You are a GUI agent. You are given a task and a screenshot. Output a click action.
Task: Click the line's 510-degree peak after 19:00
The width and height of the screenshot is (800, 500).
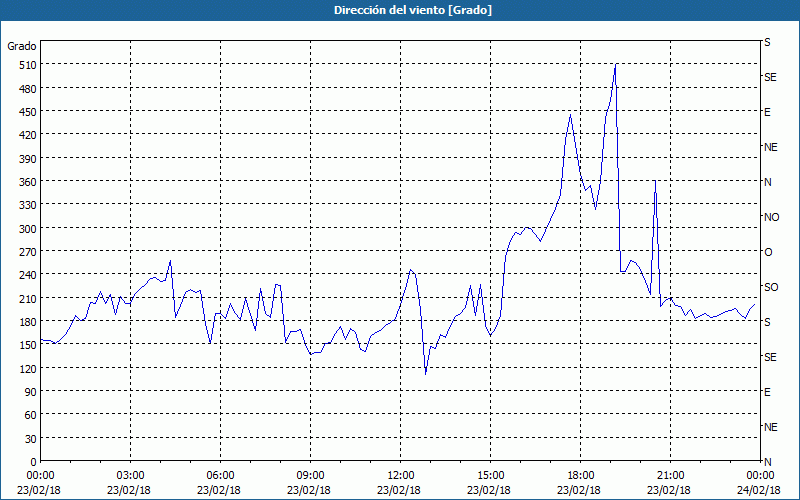point(616,64)
